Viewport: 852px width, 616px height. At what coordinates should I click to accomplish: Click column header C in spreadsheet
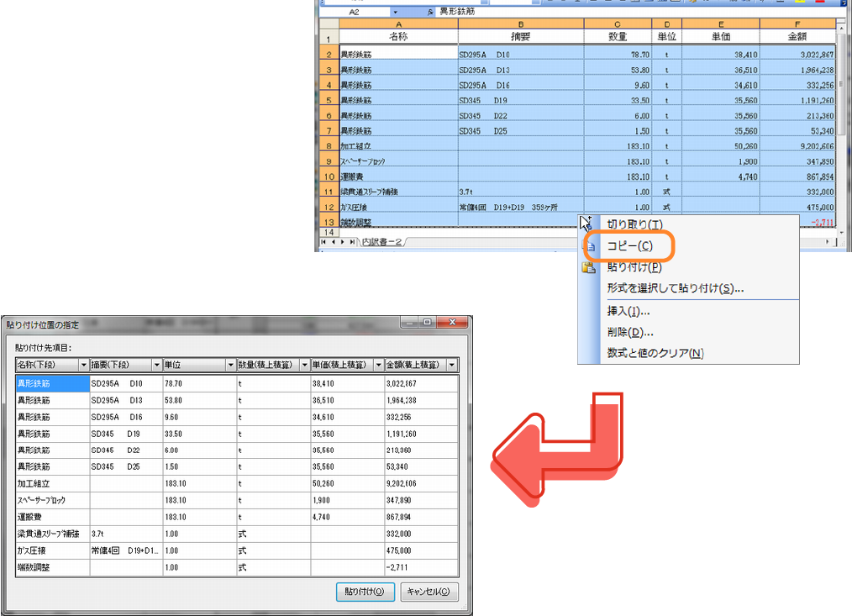(x=618, y=24)
